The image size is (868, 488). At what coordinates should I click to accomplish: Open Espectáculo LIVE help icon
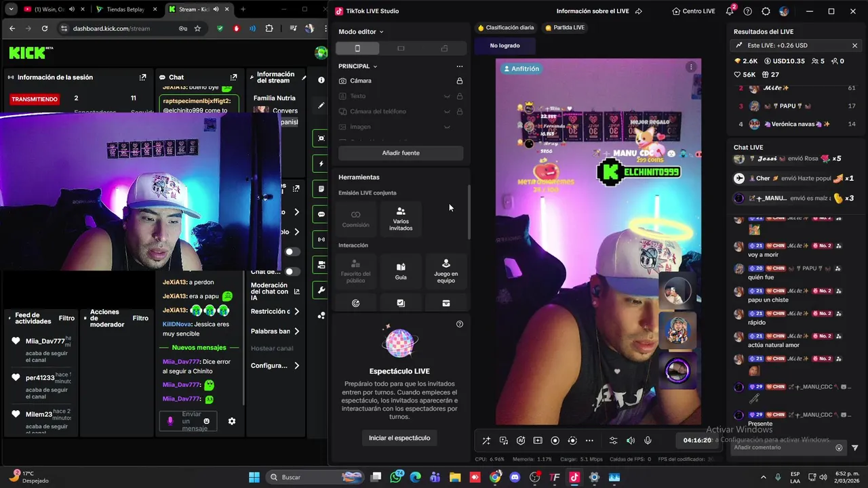point(460,324)
